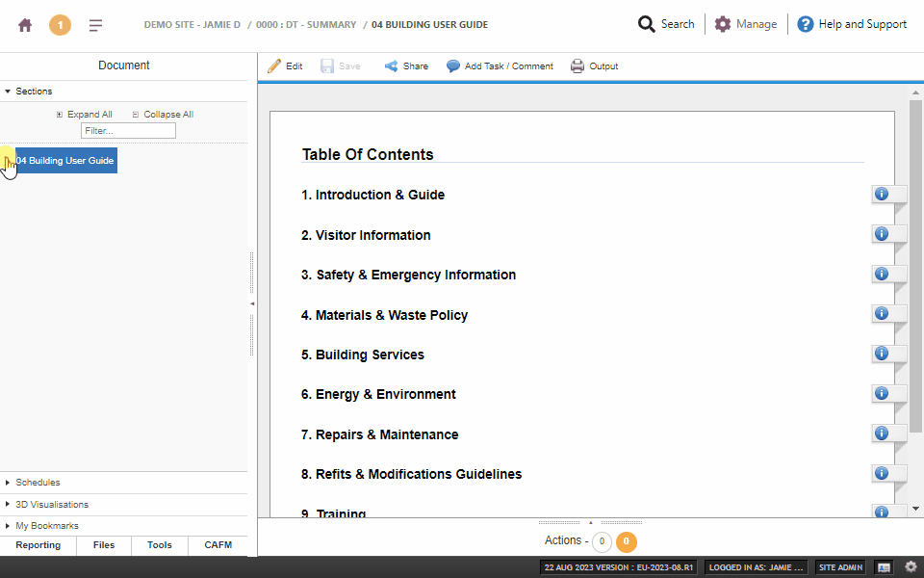This screenshot has height=578, width=924.
Task: Expand the Schedules panel
Action: tap(7, 483)
